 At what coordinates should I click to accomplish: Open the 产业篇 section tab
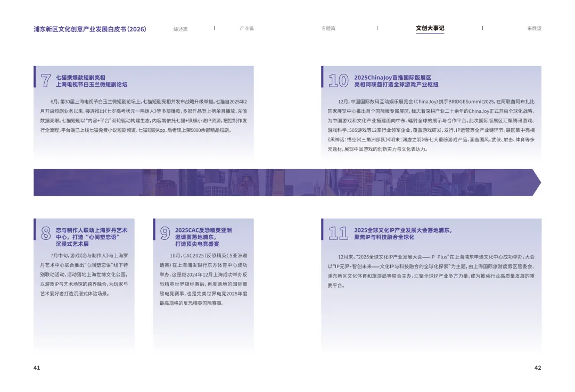pos(247,28)
